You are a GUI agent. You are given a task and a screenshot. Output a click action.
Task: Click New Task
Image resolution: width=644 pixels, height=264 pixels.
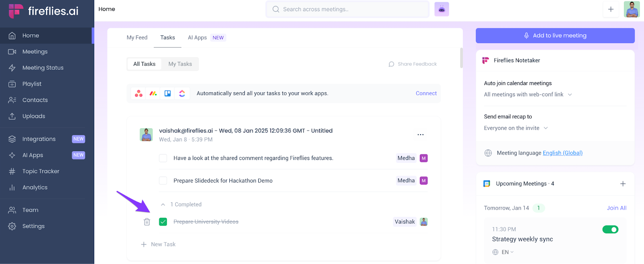158,244
